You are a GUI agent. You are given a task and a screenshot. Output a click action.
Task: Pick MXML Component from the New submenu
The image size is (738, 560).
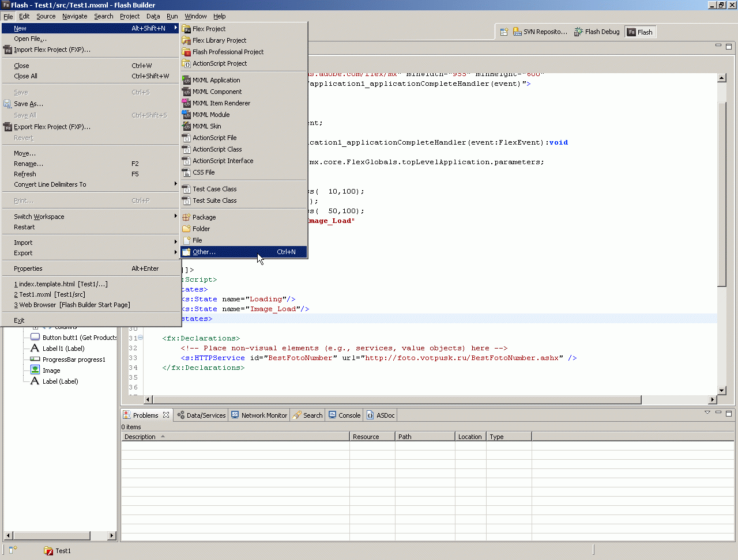click(244, 92)
